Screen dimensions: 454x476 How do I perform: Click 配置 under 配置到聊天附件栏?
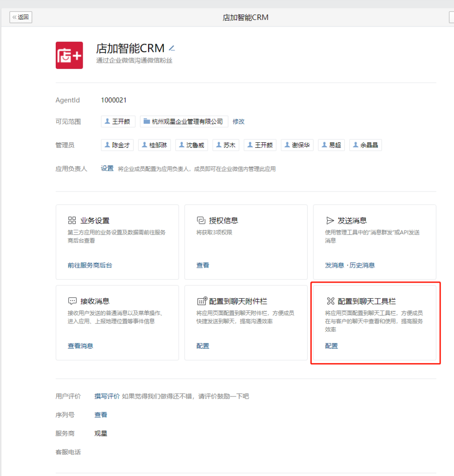coord(203,346)
